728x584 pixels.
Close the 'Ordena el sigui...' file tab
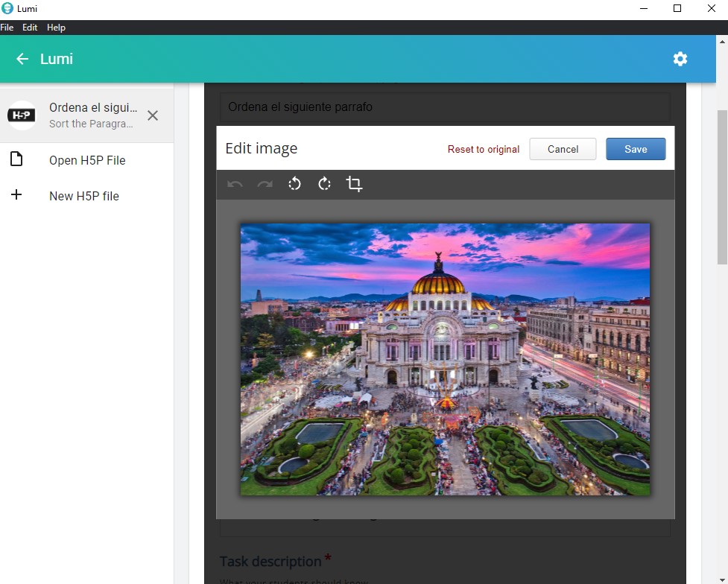pyautogui.click(x=153, y=115)
